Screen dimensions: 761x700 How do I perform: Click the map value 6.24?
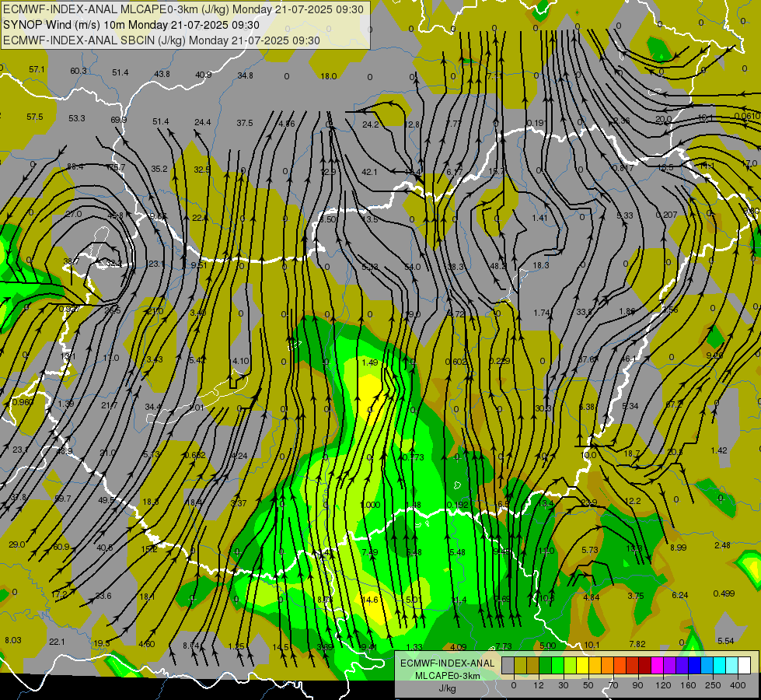tap(680, 595)
